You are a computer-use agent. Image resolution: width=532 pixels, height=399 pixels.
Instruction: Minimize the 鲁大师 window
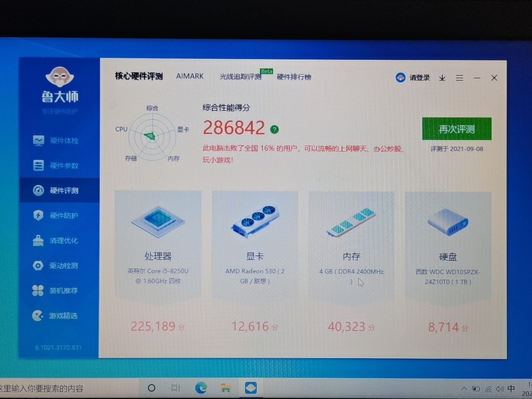pyautogui.click(x=477, y=78)
